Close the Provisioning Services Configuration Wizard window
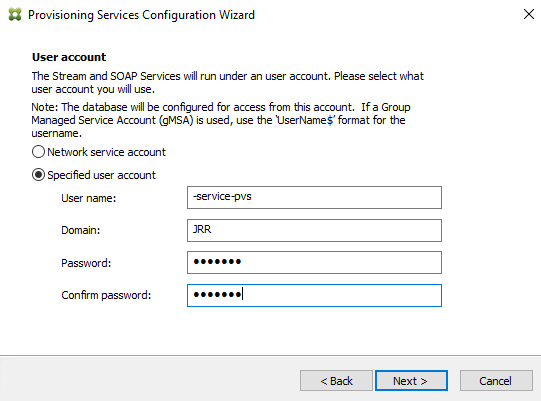The image size is (541, 401). 529,14
